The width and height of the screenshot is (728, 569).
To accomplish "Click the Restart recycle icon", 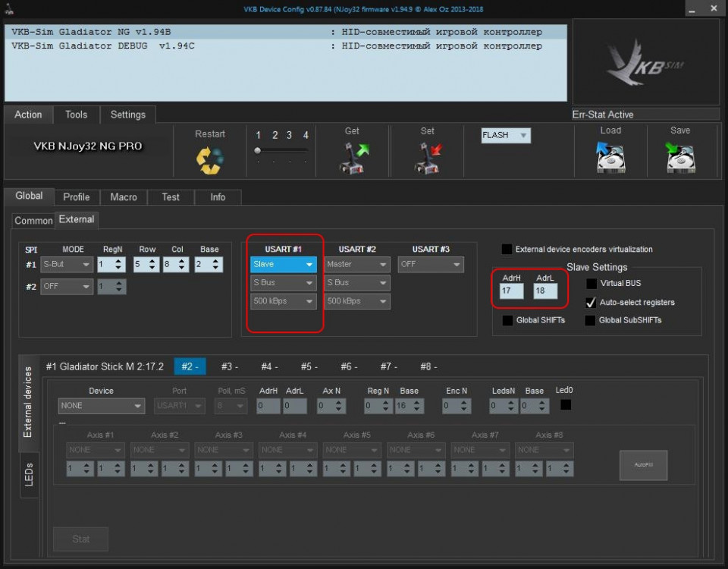I will [209, 159].
